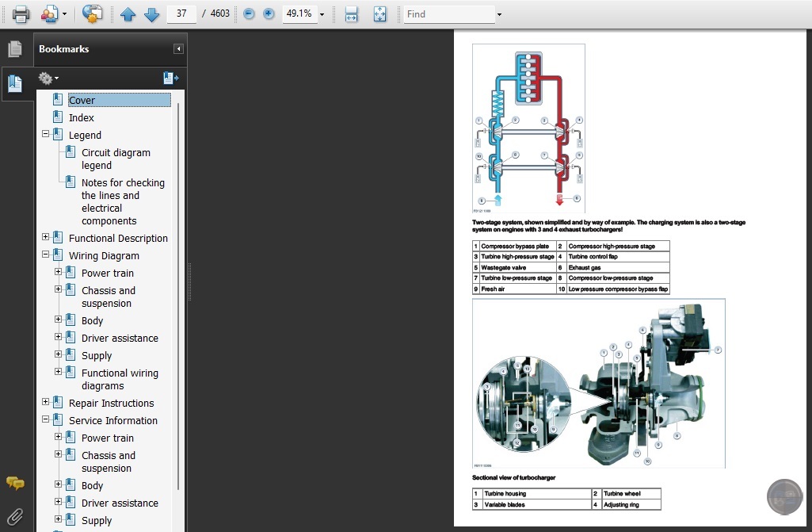
Task: Expand Chassis and suspension under Wiring Diagram
Action: click(x=58, y=289)
